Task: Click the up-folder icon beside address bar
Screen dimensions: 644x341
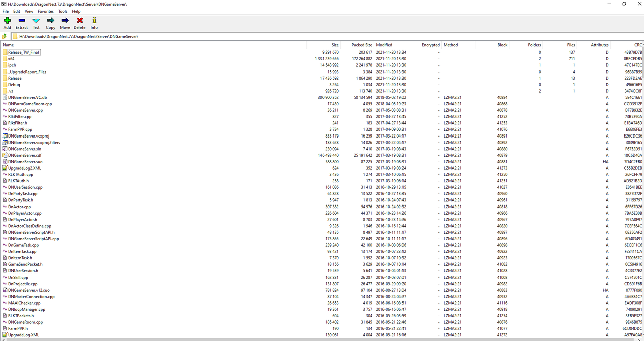Action: (4, 36)
